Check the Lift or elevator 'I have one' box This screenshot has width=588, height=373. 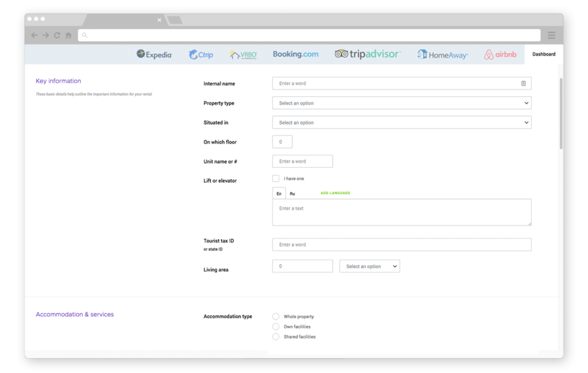276,178
